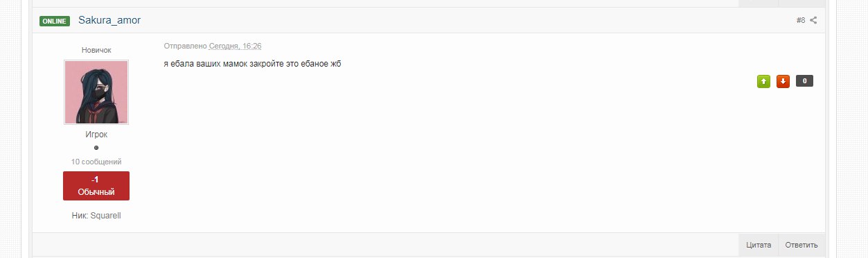Reply to the post using Ответить
The width and height of the screenshot is (868, 258).
(801, 245)
